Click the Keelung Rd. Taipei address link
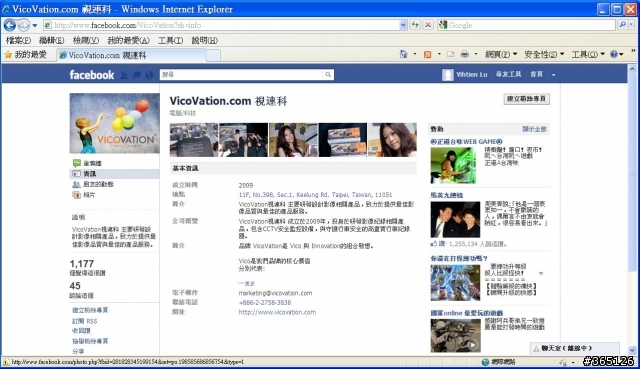The image size is (640, 369). 315,195
